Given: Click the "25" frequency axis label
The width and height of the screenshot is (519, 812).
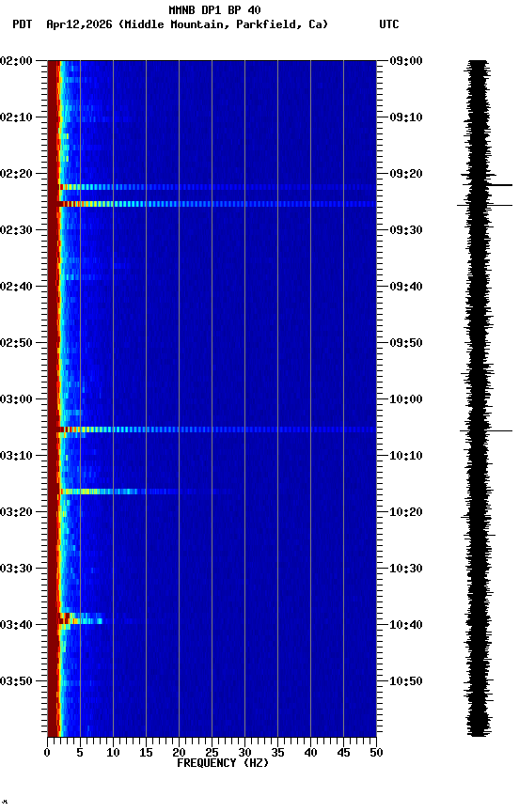Looking at the screenshot, I should click(x=212, y=753).
